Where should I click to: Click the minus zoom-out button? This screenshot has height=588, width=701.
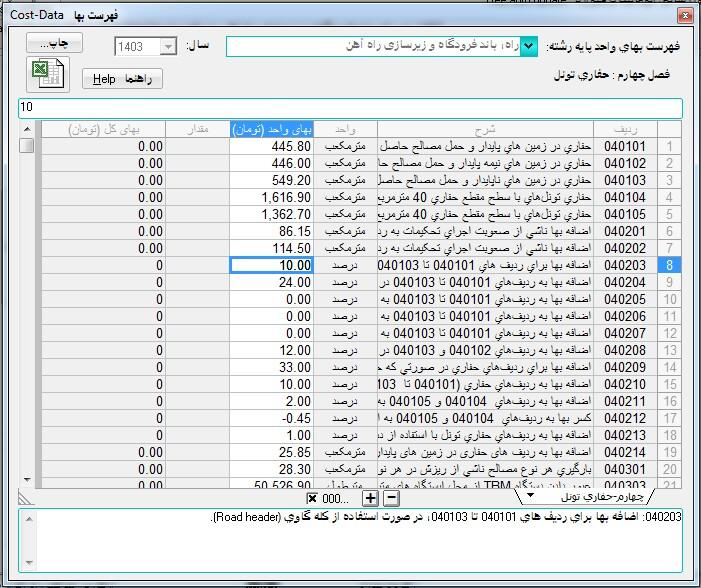[x=391, y=497]
